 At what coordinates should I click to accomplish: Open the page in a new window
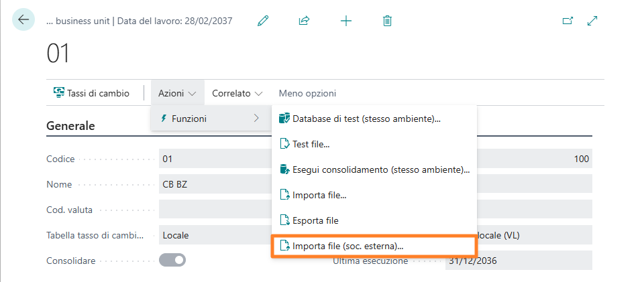tap(568, 21)
